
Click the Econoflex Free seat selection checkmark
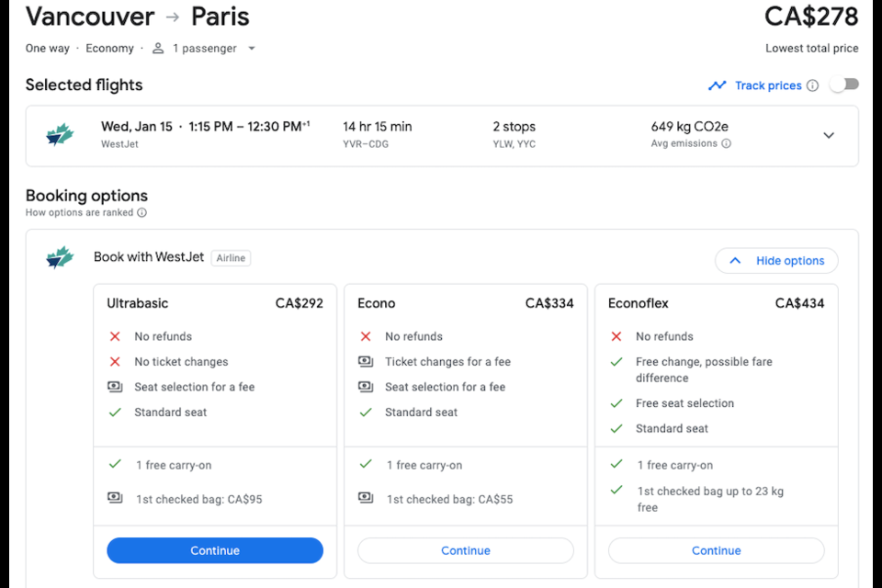click(x=616, y=403)
